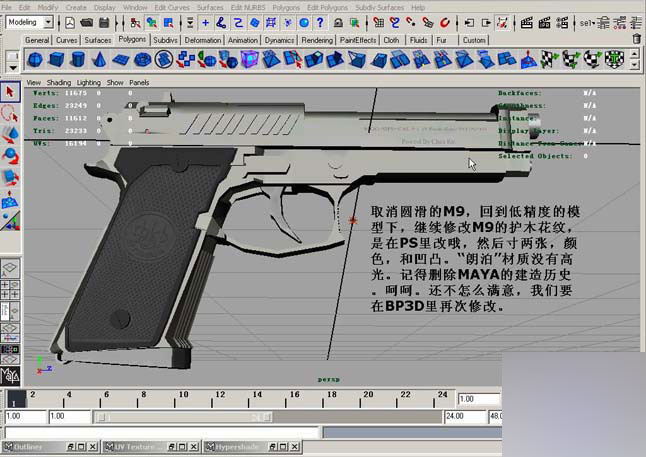The height and width of the screenshot is (457, 646).
Task: Switch to the Rendering shelf tab
Action: (317, 40)
